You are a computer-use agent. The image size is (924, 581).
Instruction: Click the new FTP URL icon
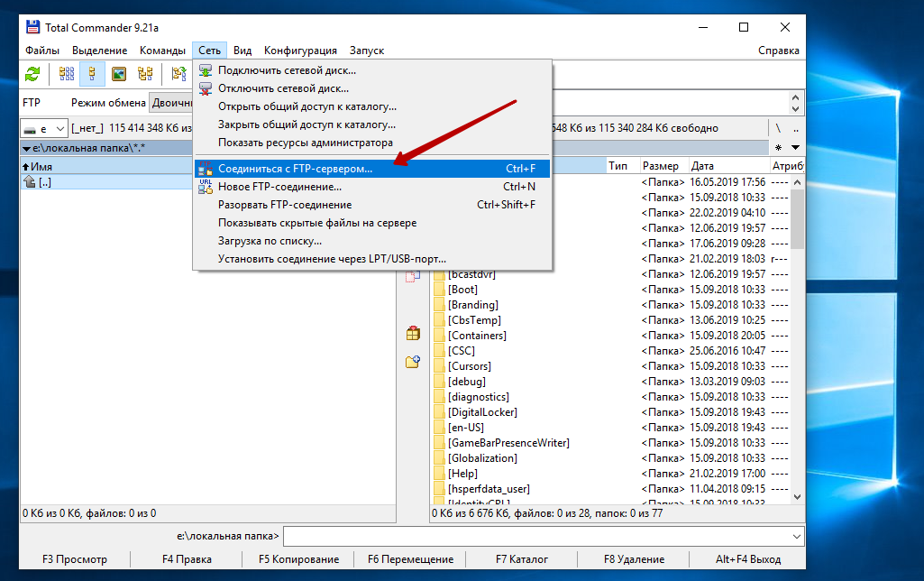point(205,187)
